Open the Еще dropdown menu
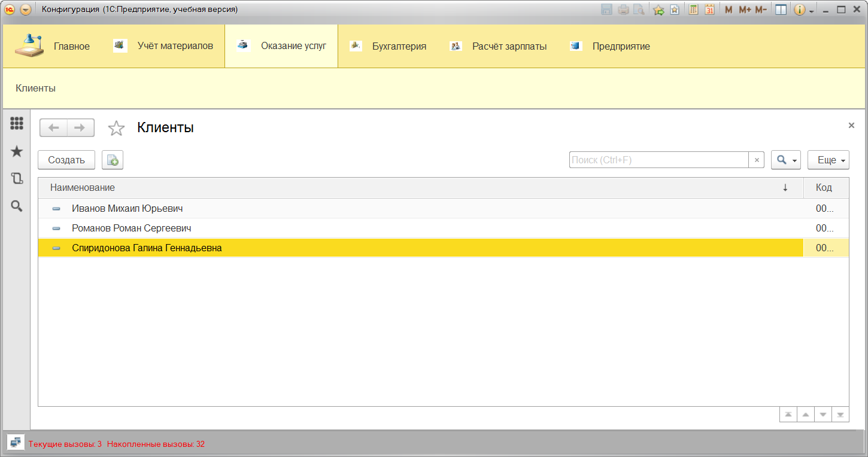 pos(828,160)
